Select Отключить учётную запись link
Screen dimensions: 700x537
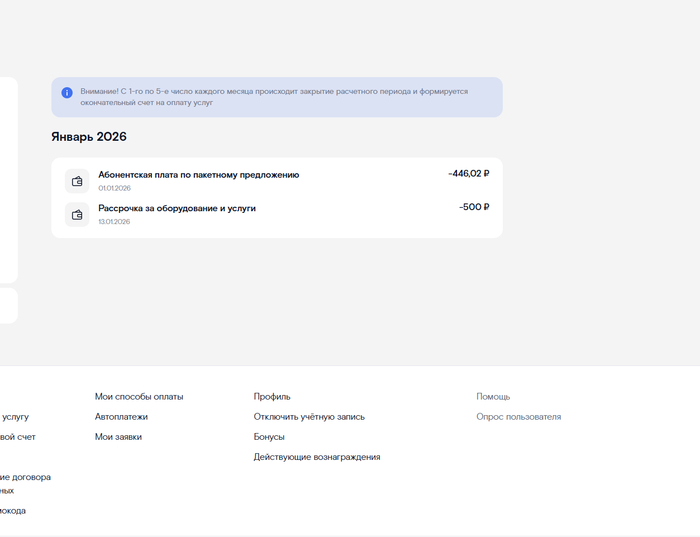(x=309, y=417)
